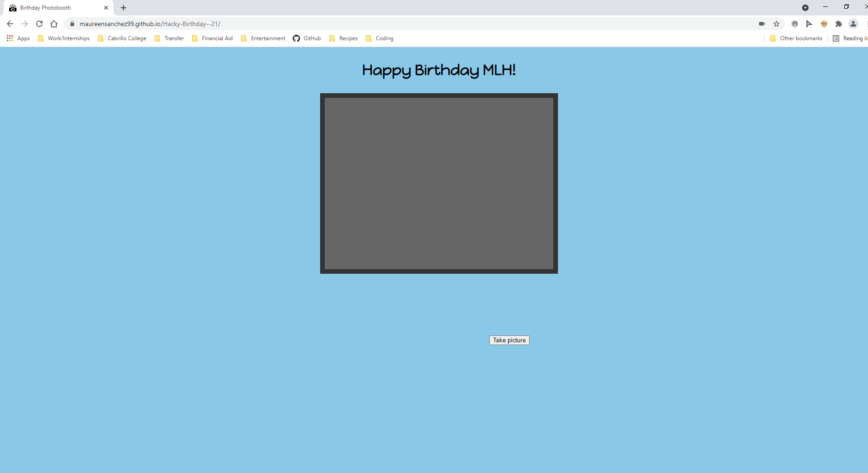Open a new tab with the plus button
The height and width of the screenshot is (473, 868).
coord(123,8)
